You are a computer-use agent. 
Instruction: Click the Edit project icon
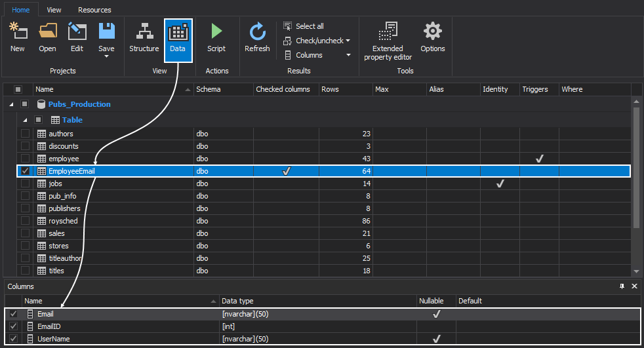(77, 37)
